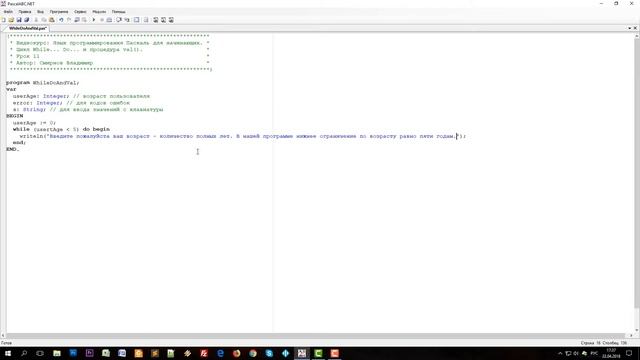Click the language indicator in system tray
Viewport: 640px width, 360px height.
pos(594,353)
